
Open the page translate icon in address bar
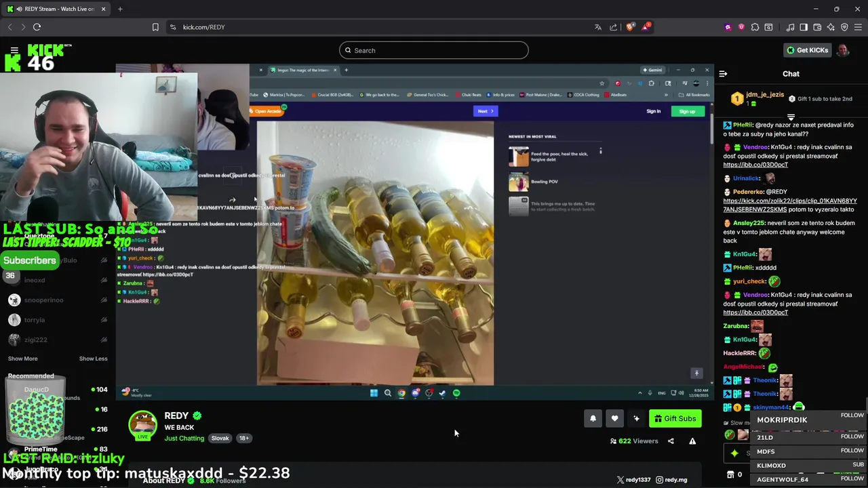597,27
